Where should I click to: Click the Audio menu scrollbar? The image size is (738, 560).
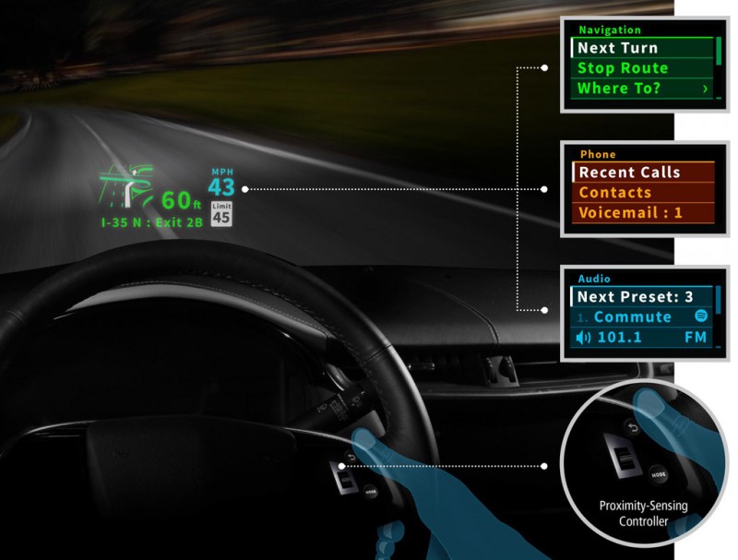click(719, 300)
